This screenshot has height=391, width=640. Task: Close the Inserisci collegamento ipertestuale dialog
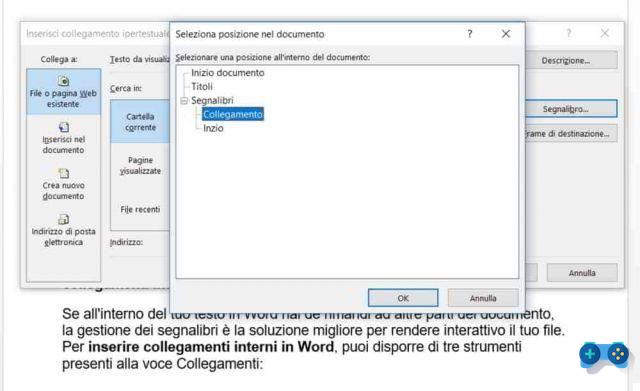(x=604, y=33)
